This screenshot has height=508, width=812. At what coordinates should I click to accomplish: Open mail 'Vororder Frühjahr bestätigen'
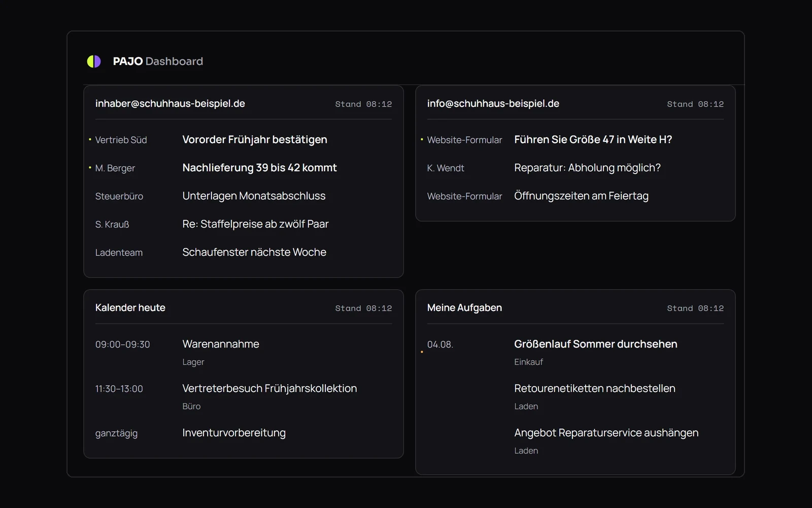tap(255, 140)
